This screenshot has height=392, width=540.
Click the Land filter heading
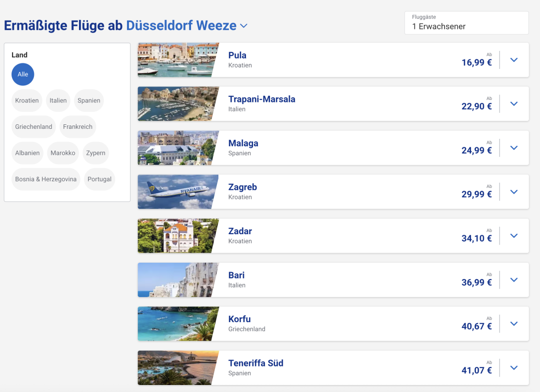click(x=19, y=55)
